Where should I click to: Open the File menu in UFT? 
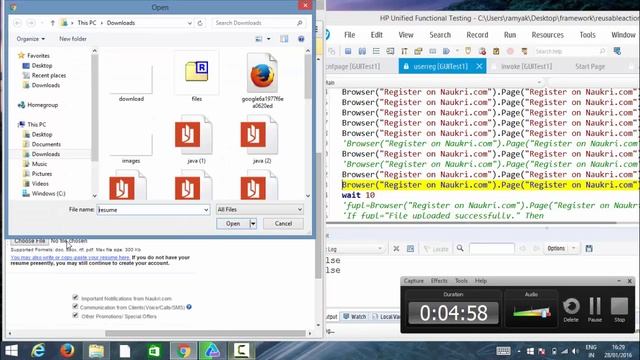tap(349, 35)
